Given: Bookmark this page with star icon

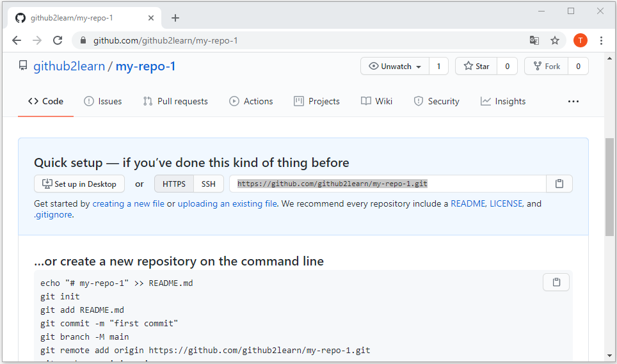Looking at the screenshot, I should point(555,40).
